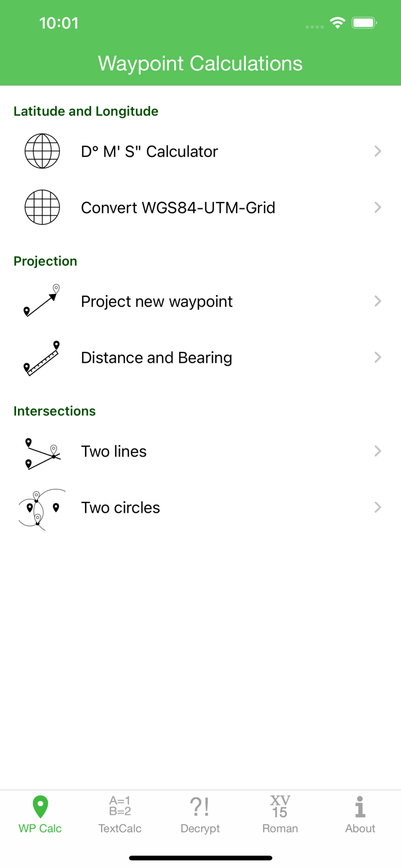Select the globe icon for D° M' S" Calculator
The image size is (401, 868).
(x=42, y=151)
